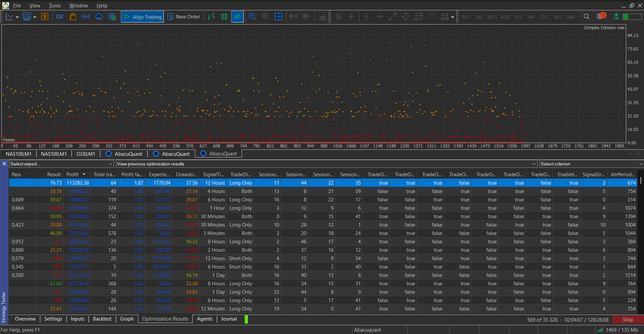Toggle the Algo Trading button
This screenshot has width=644, height=334.
[x=143, y=17]
